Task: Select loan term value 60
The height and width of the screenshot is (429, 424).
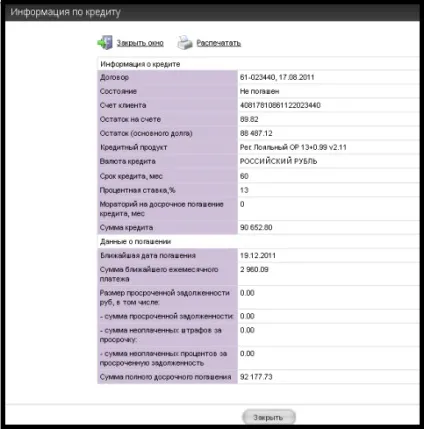Action: 244,176
